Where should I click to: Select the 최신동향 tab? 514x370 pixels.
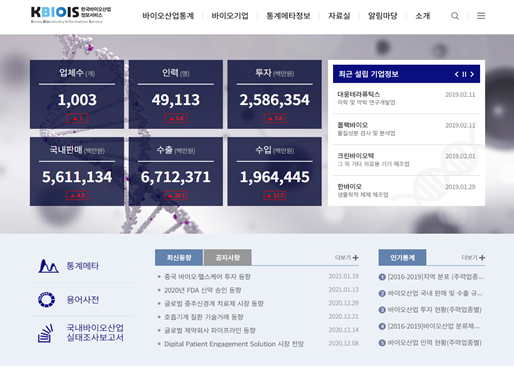click(x=179, y=257)
